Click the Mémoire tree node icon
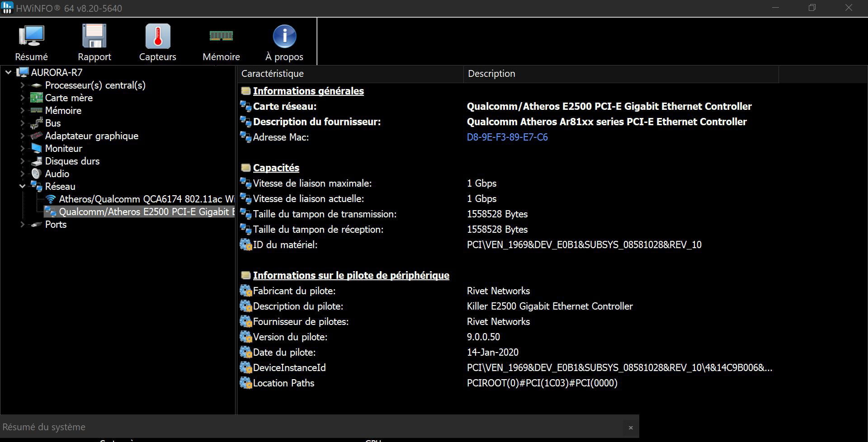 (x=36, y=110)
